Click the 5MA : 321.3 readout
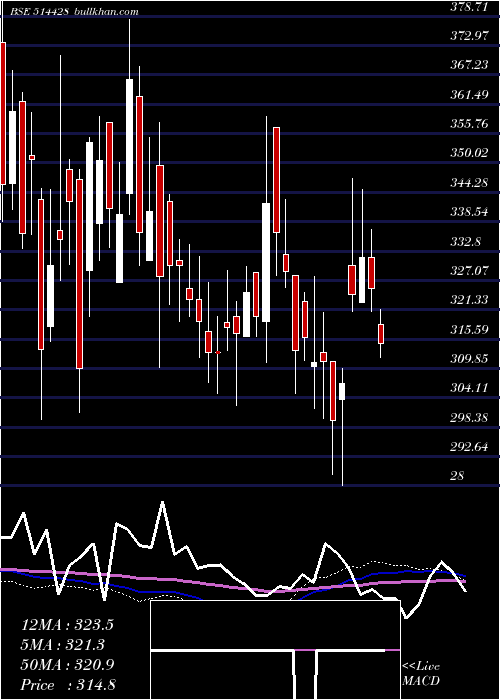500x700 pixels. point(63,645)
